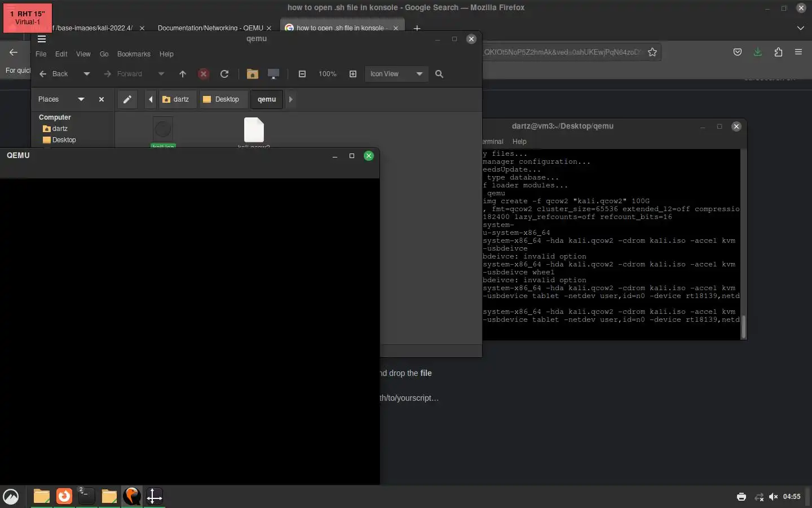Image resolution: width=812 pixels, height=508 pixels.
Task: Open the second folder taskbar icon
Action: (109, 497)
